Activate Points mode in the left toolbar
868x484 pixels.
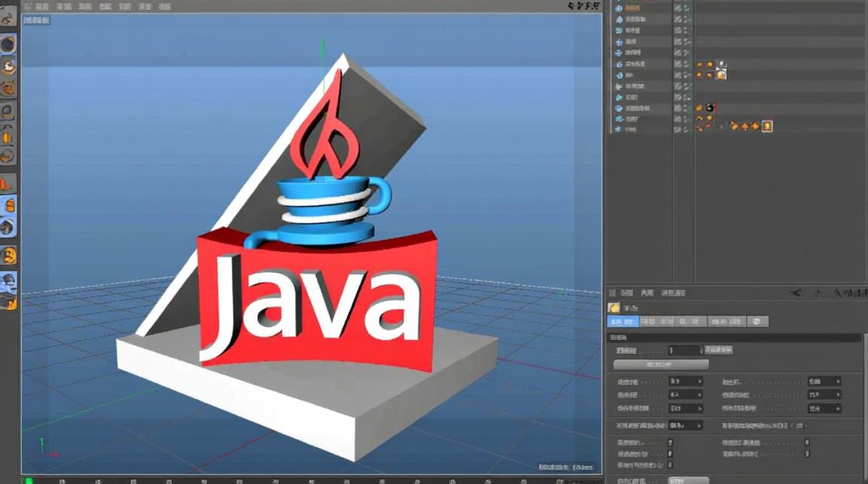click(x=8, y=110)
